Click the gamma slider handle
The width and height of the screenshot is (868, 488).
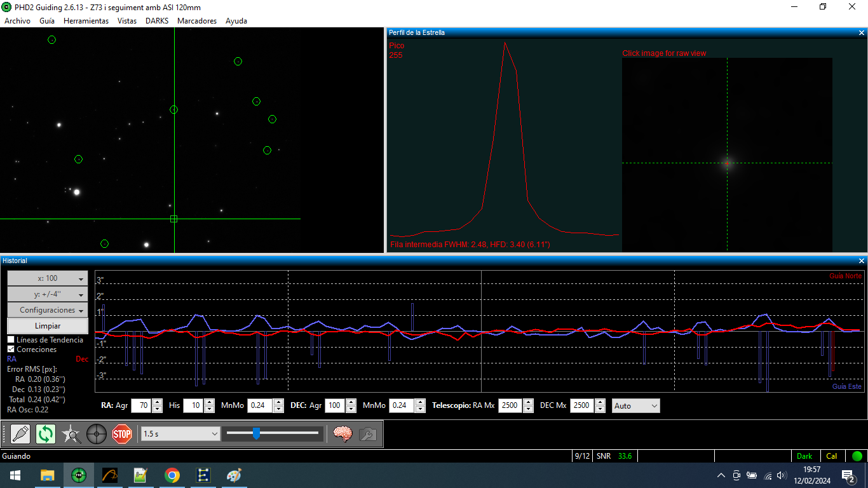click(256, 433)
